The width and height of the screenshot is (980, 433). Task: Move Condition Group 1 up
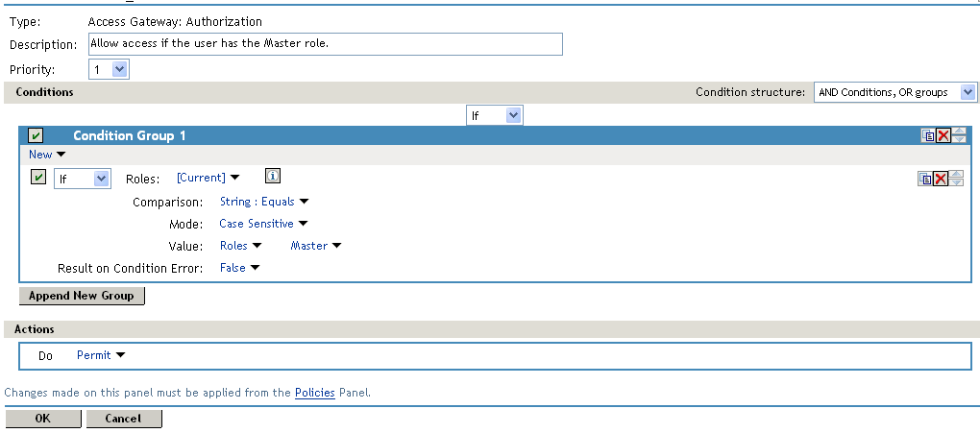(x=957, y=132)
